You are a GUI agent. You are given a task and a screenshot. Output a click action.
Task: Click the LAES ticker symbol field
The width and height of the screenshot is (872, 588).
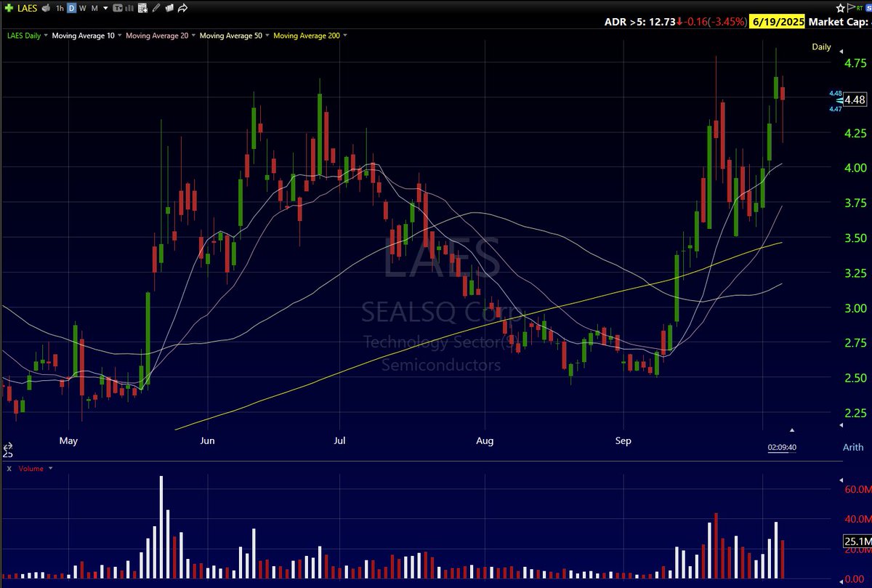click(28, 8)
